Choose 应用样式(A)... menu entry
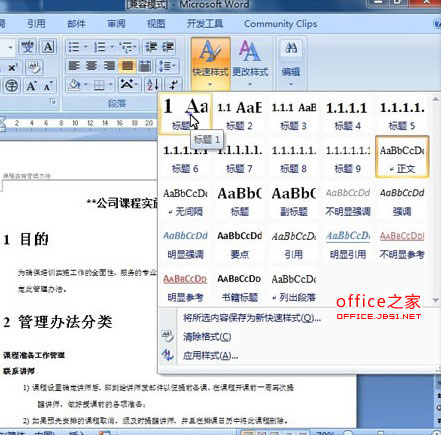This screenshot has height=435, width=441. [x=210, y=355]
